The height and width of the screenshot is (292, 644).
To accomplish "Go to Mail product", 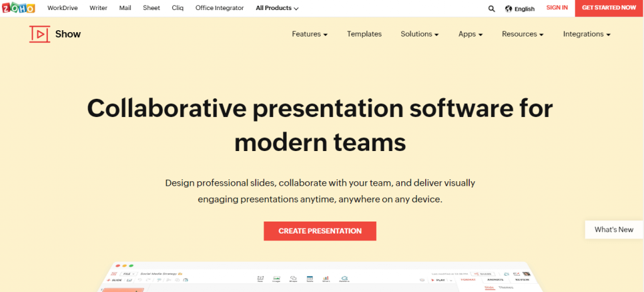I will [125, 8].
